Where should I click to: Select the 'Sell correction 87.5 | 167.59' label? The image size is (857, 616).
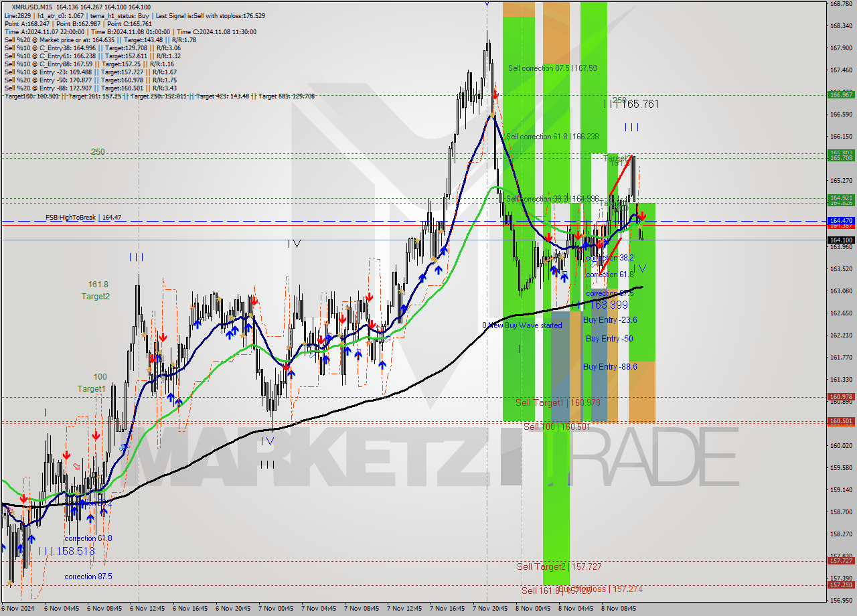(552, 68)
